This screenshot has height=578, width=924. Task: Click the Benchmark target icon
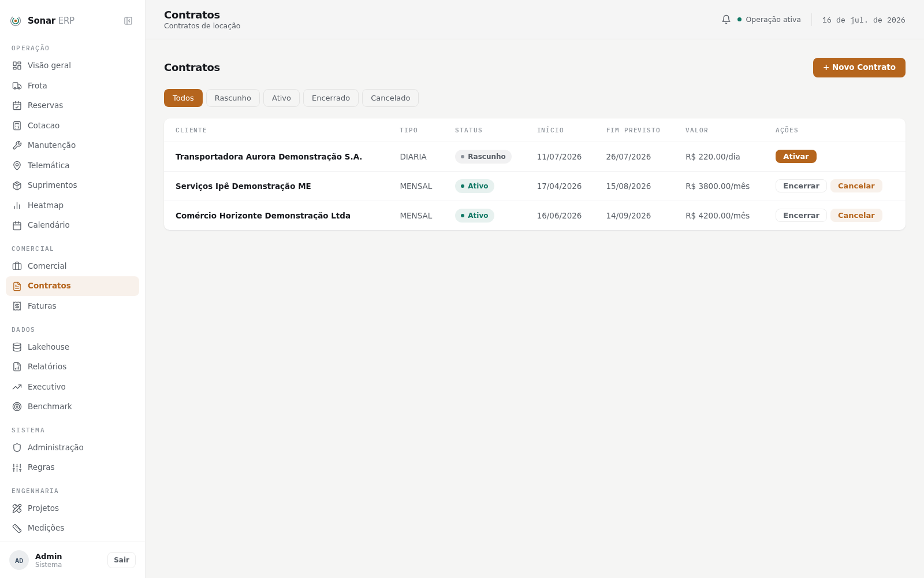click(17, 406)
